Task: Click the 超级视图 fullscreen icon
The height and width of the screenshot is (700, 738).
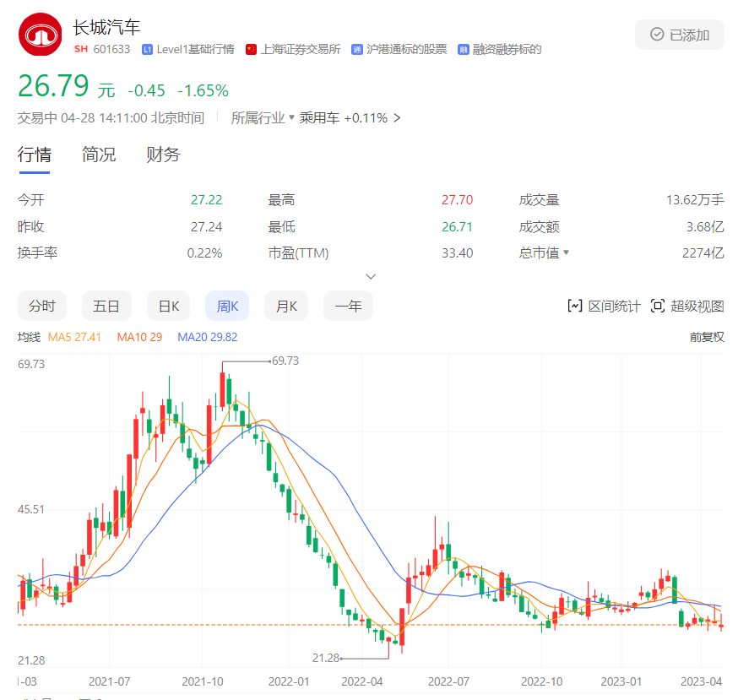Action: tap(658, 306)
